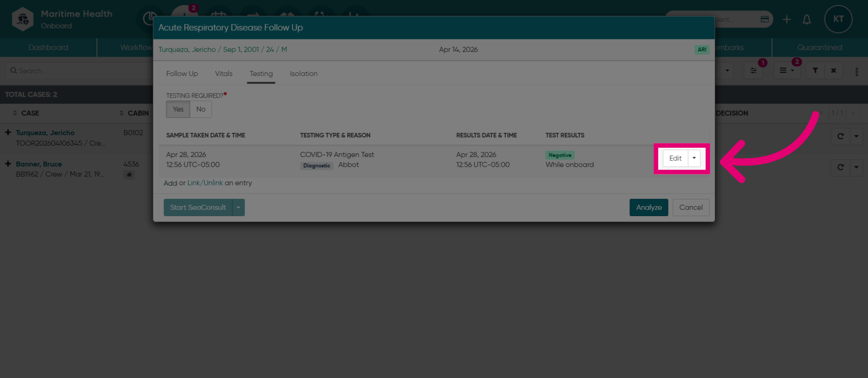868x378 pixels.
Task: Switch to the Isolation tab
Action: coord(303,74)
